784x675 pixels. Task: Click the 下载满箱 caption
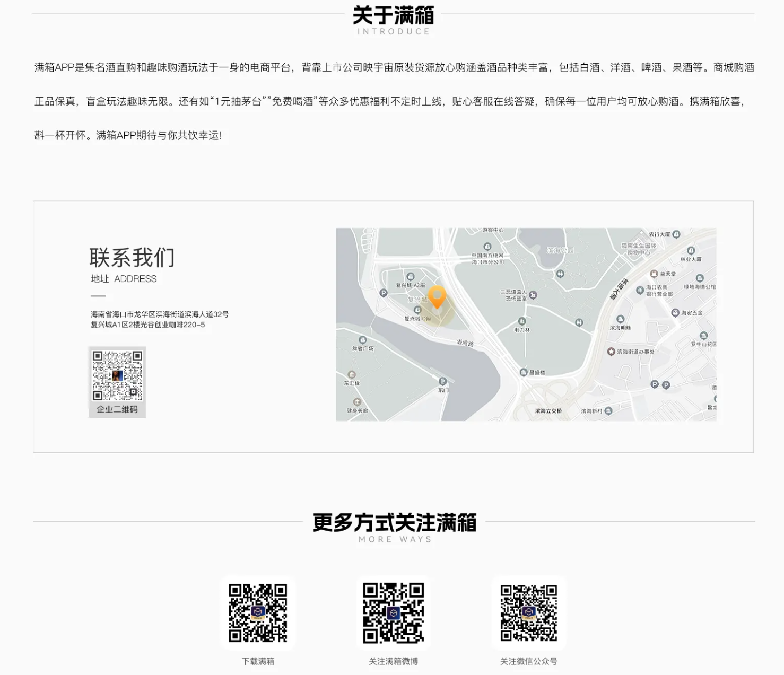point(258,661)
